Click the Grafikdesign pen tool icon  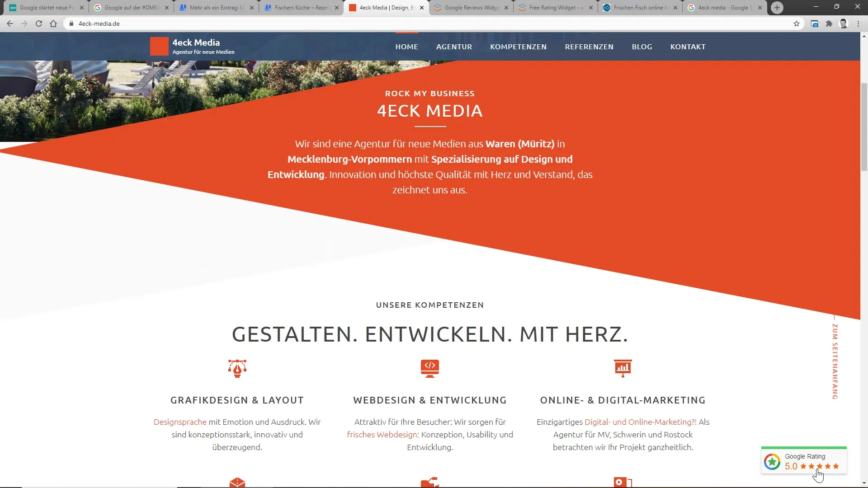pyautogui.click(x=237, y=368)
